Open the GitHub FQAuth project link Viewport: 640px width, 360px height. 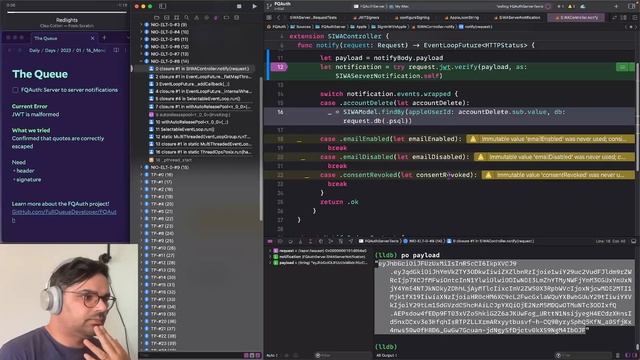pos(64,216)
